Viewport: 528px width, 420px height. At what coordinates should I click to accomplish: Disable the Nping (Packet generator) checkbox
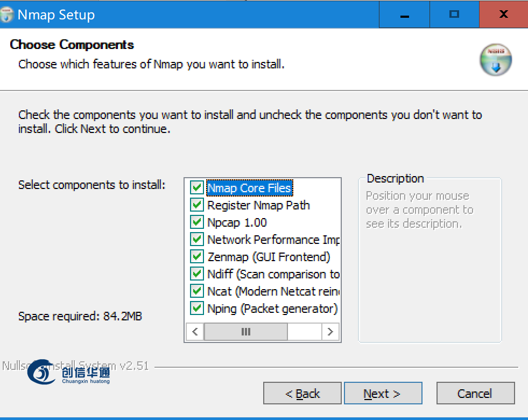196,308
